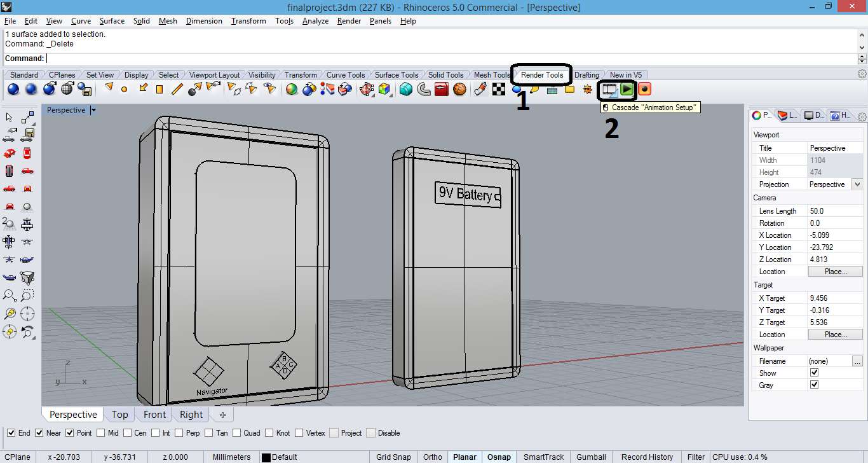
Task: Open the side panel options gear
Action: click(862, 116)
